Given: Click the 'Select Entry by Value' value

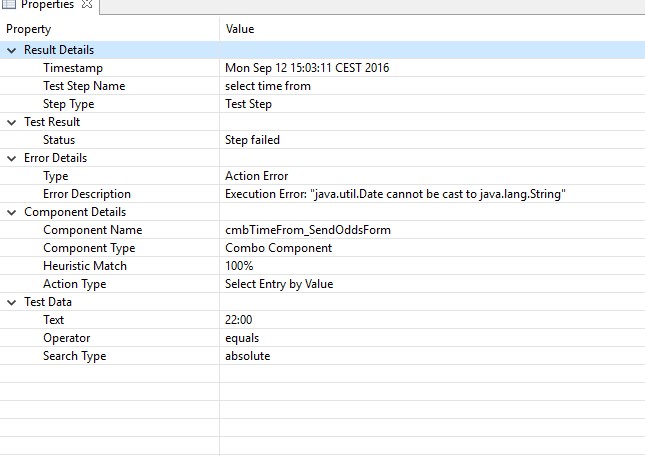Looking at the screenshot, I should (279, 284).
